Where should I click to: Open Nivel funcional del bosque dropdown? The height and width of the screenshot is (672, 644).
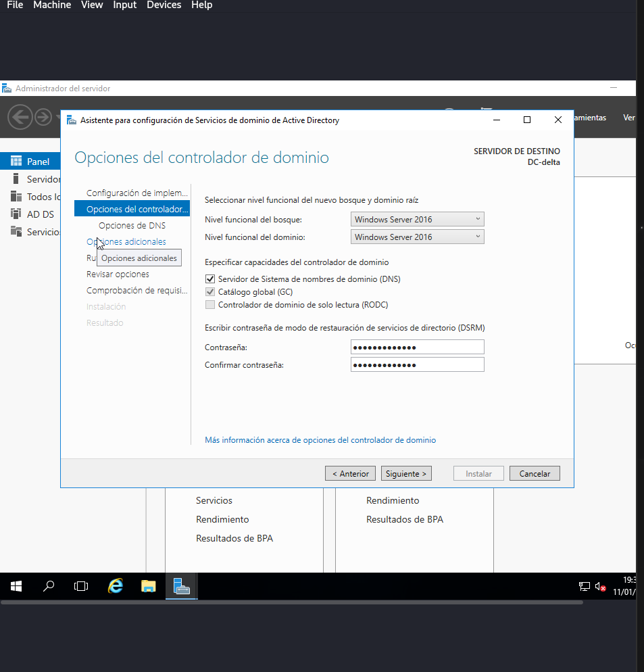pos(418,220)
